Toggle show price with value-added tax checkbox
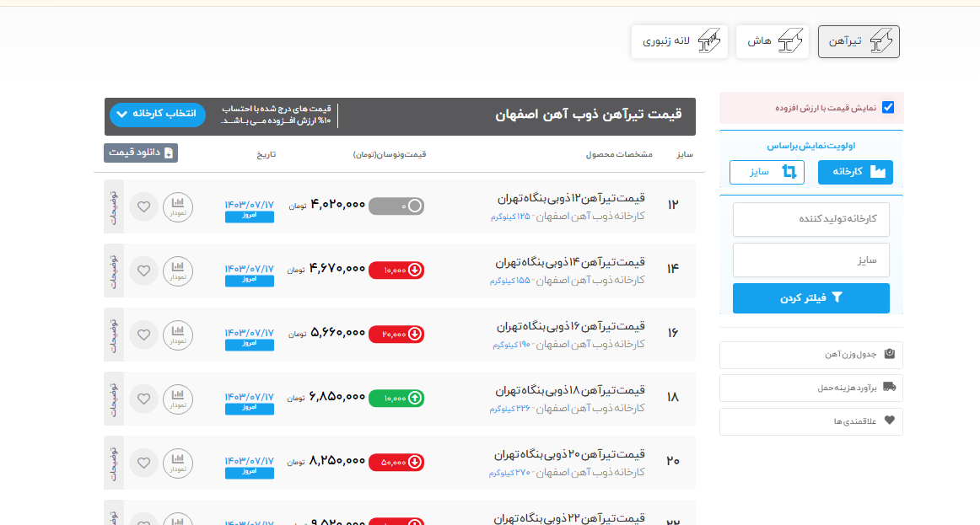980x525 pixels. pos(887,108)
